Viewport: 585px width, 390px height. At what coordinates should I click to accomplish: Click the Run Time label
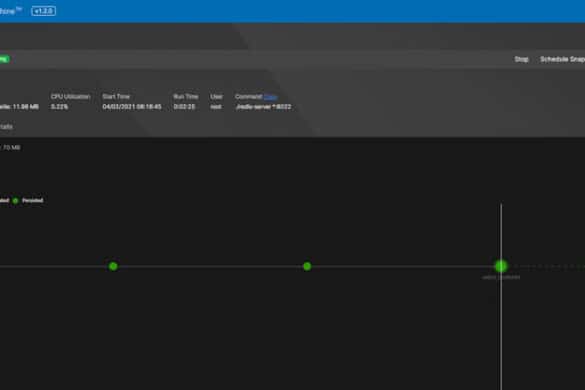click(x=185, y=97)
